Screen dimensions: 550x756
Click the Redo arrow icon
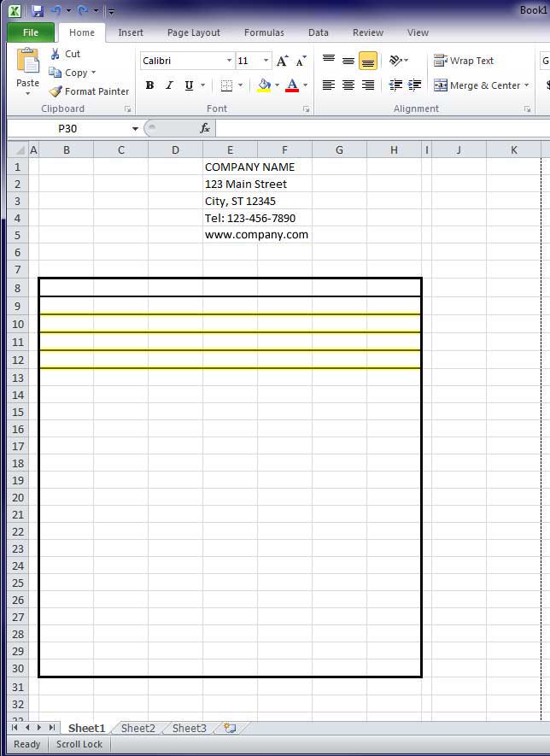point(83,10)
